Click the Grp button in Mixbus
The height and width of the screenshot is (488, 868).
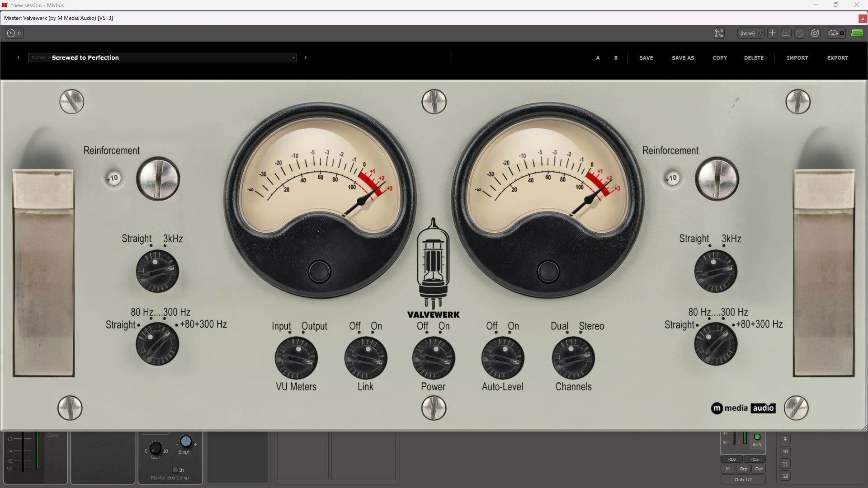click(x=743, y=469)
